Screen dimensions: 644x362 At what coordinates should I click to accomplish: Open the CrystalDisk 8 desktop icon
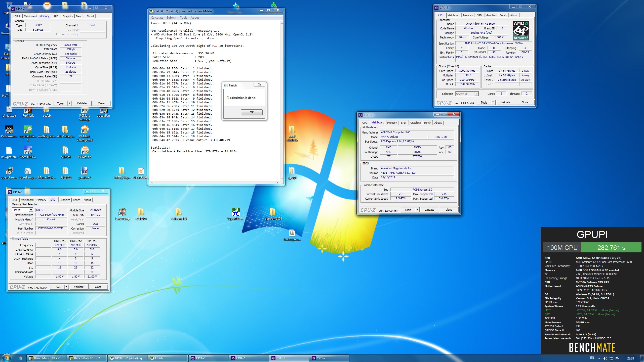click(x=28, y=134)
